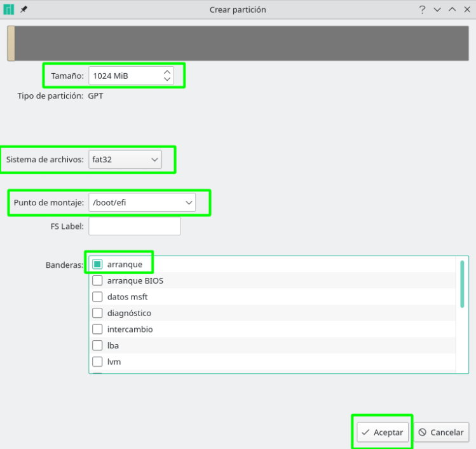Image resolution: width=476 pixels, height=449 pixels.
Task: Decrease partition size with down arrow
Action: click(x=167, y=79)
